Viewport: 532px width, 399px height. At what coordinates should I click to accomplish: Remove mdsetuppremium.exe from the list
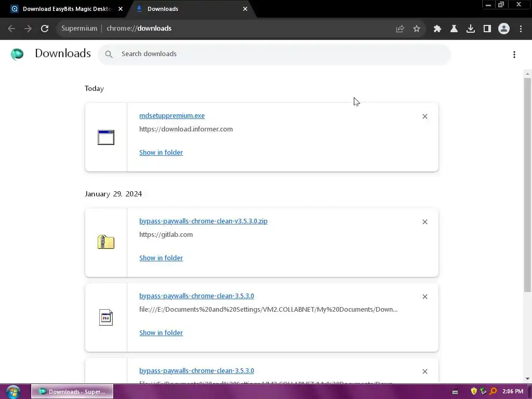click(425, 116)
